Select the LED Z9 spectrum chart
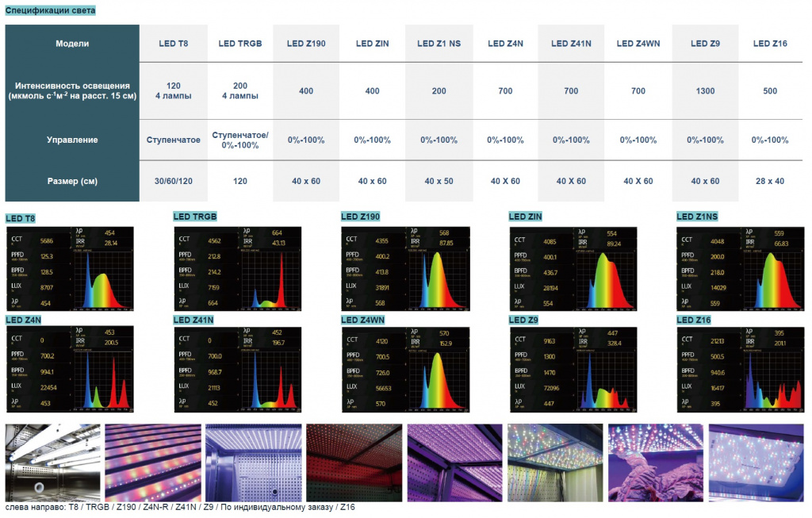This screenshot has width=812, height=518. pyautogui.click(x=573, y=369)
